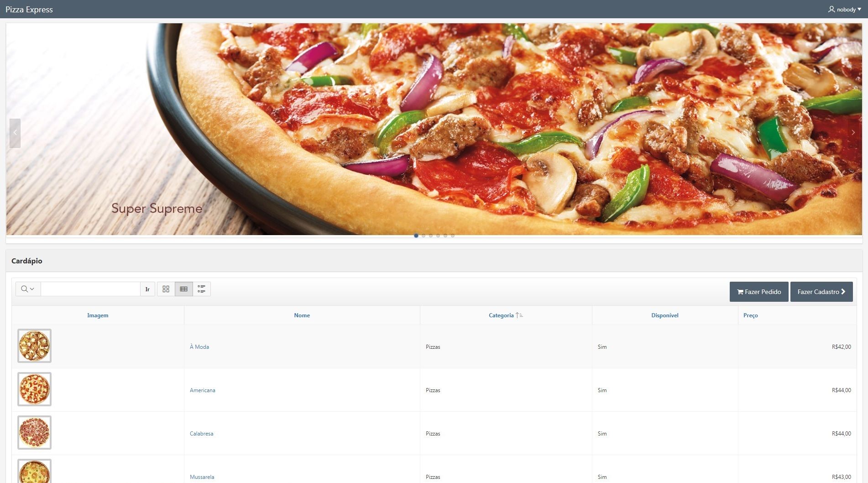Click the Nome column header
868x483 pixels.
pyautogui.click(x=302, y=315)
